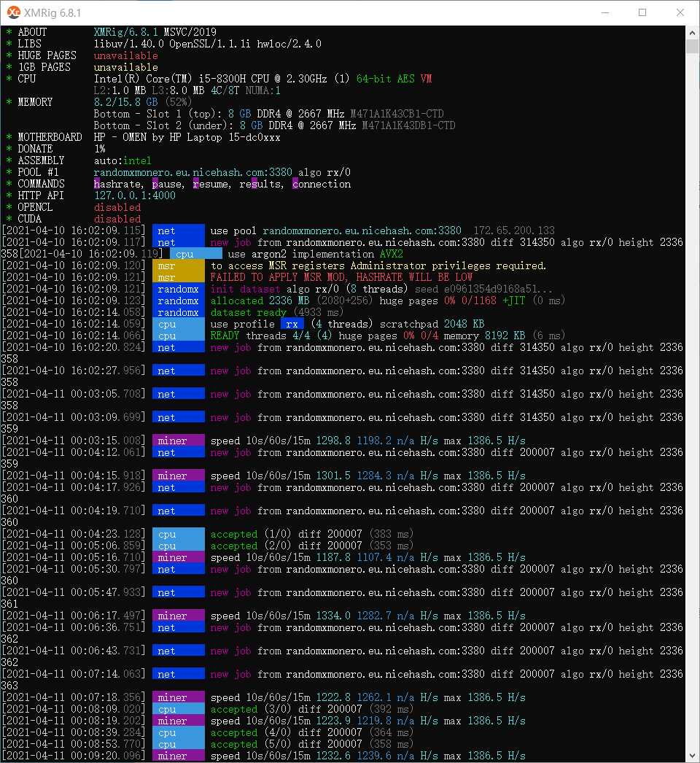Image resolution: width=700 pixels, height=763 pixels.
Task: Click the green '64-bit' CPU flag
Action: [x=373, y=79]
